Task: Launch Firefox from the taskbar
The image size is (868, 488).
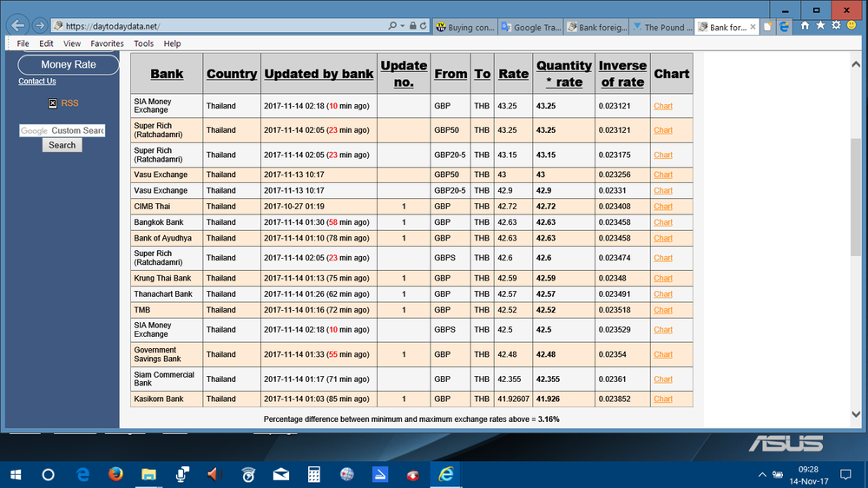Action: coord(115,475)
